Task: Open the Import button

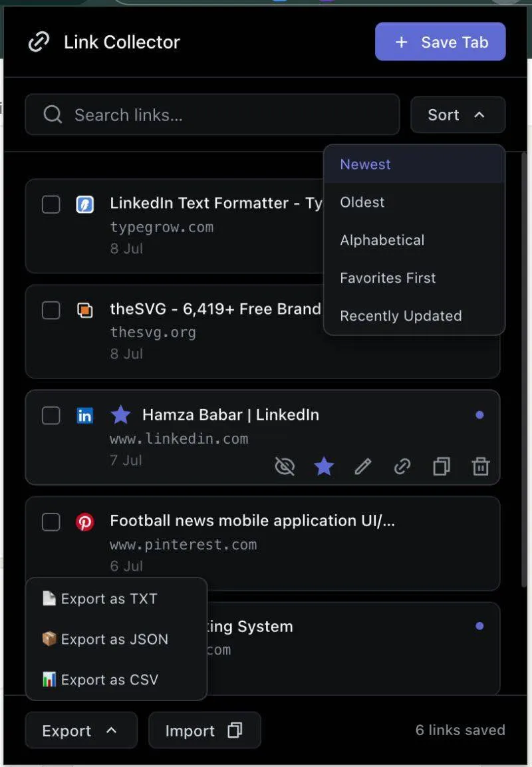Action: coord(204,730)
